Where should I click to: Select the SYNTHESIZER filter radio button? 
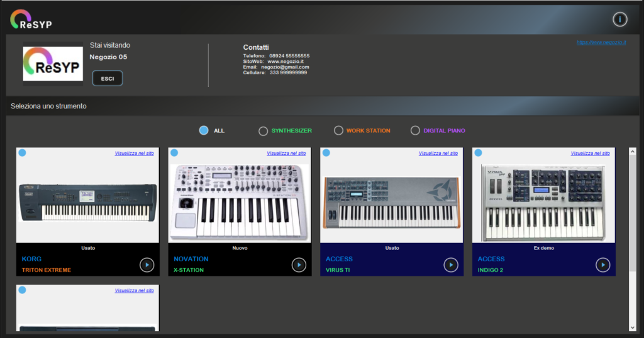click(x=263, y=131)
